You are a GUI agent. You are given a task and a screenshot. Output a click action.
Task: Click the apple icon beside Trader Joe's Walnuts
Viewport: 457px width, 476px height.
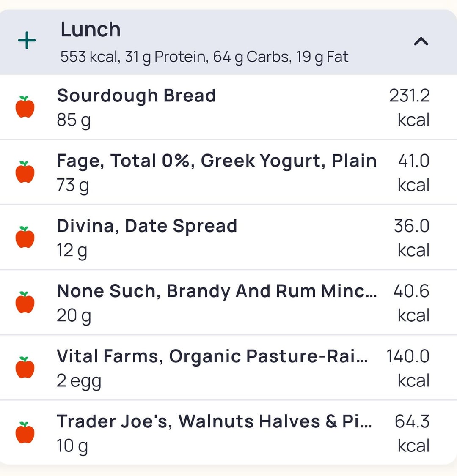pyautogui.click(x=25, y=432)
